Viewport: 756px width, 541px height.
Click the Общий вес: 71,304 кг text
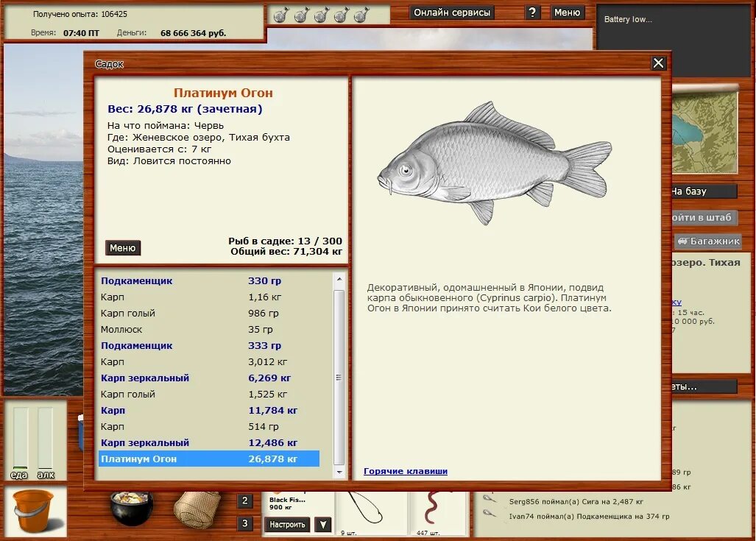tap(286, 251)
